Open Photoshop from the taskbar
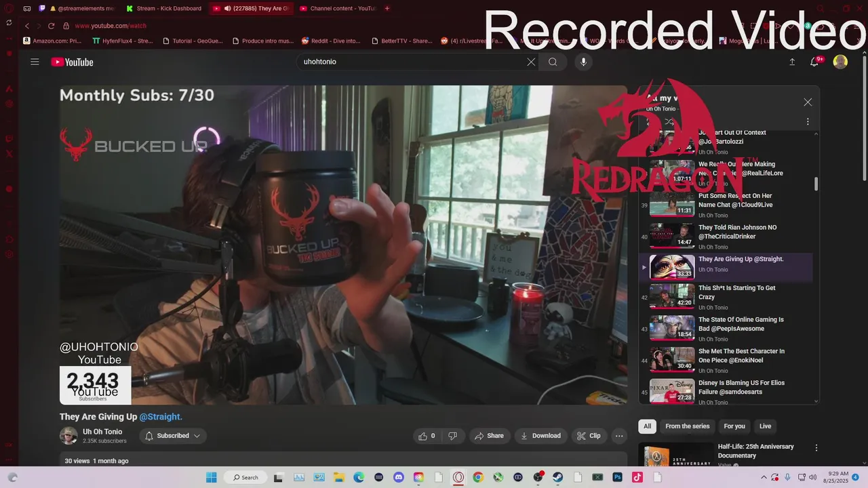This screenshot has width=868, height=488. pyautogui.click(x=617, y=477)
